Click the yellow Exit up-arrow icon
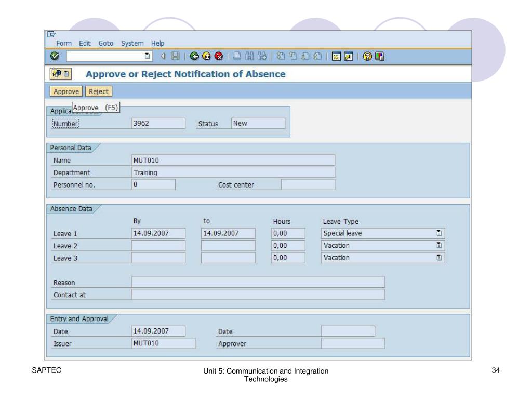 [x=206, y=56]
